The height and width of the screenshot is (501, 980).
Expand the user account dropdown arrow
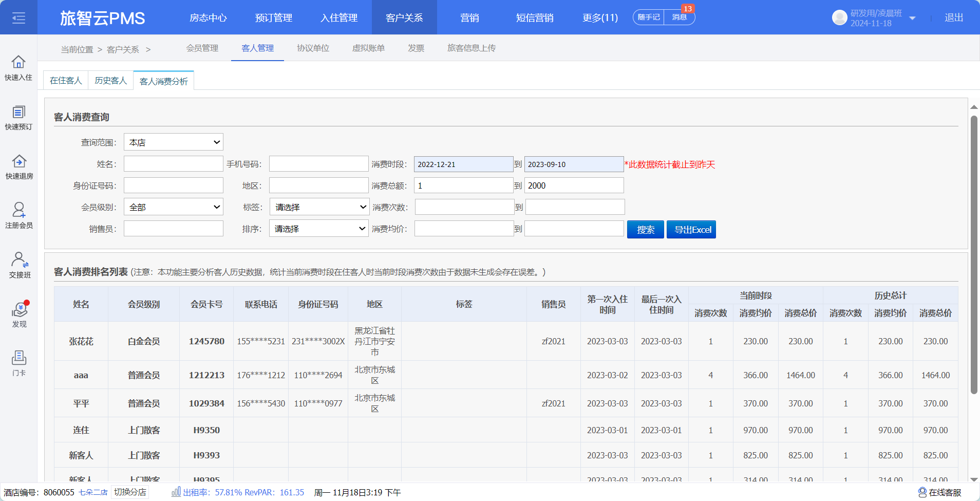click(912, 18)
